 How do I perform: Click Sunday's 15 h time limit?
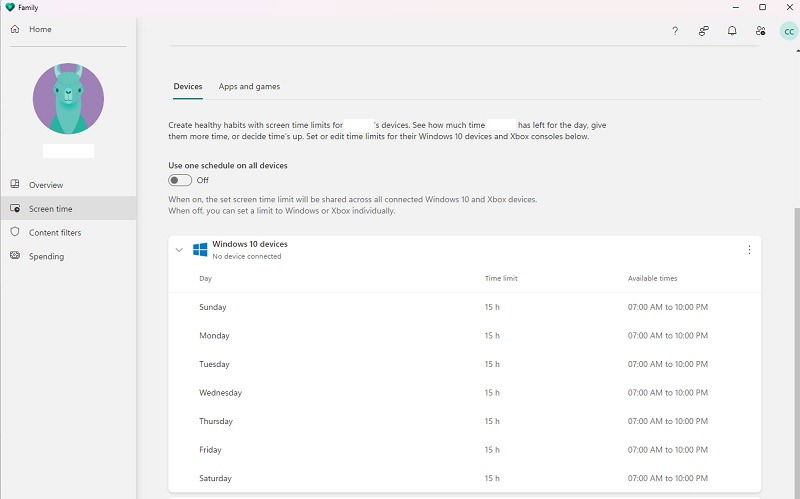tap(492, 307)
